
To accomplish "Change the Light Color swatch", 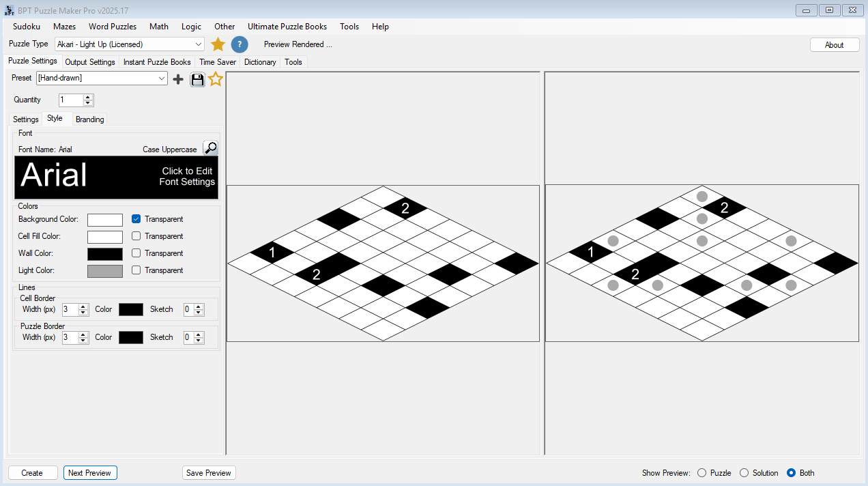I will tap(104, 270).
